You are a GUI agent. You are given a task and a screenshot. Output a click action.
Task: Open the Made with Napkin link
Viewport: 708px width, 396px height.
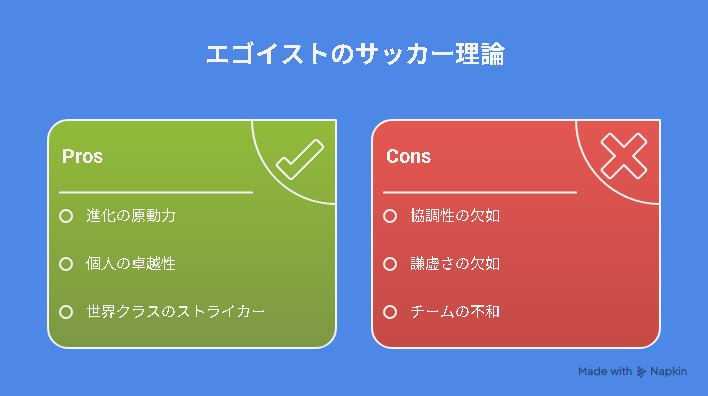633,372
